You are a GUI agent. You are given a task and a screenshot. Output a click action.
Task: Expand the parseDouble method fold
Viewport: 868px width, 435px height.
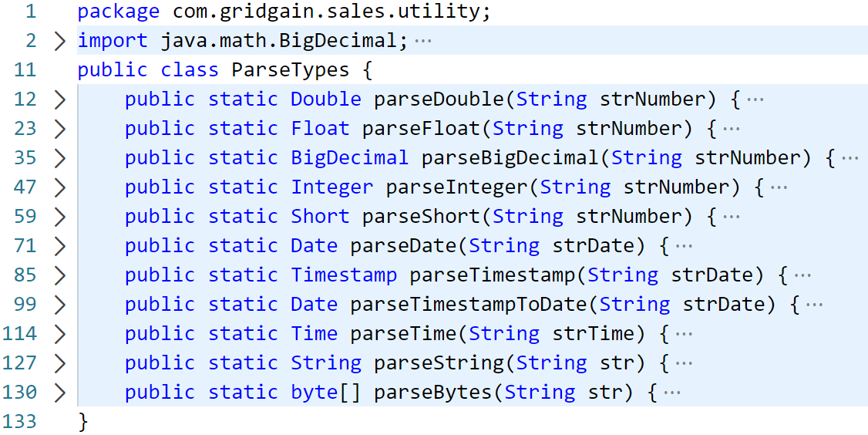[60, 99]
